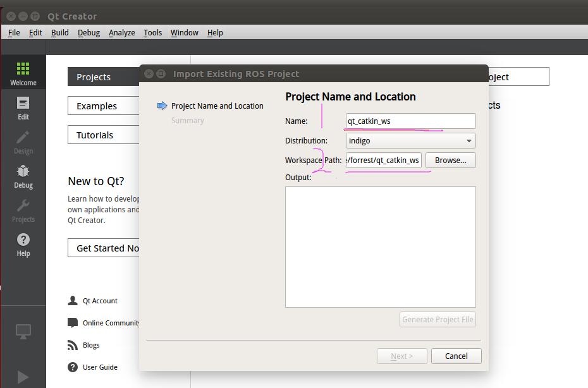Switch to Debug mode

point(23,176)
